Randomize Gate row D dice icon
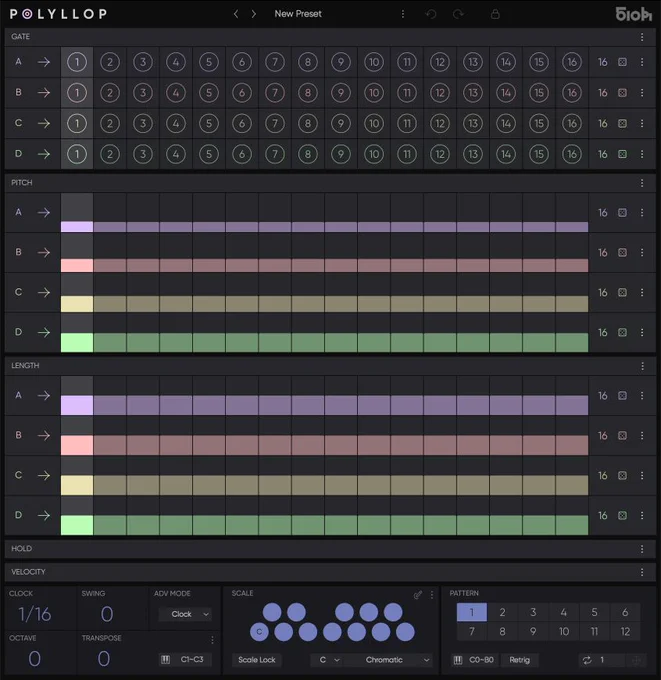The width and height of the screenshot is (661, 680). (622, 154)
